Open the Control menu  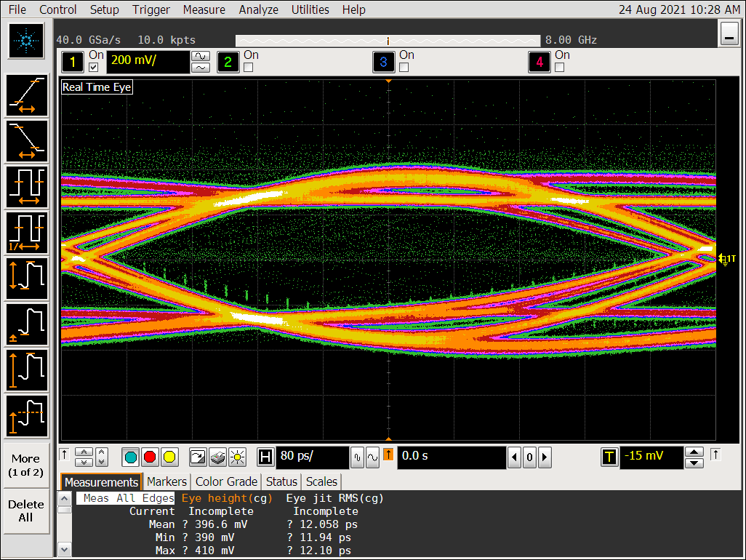(57, 9)
